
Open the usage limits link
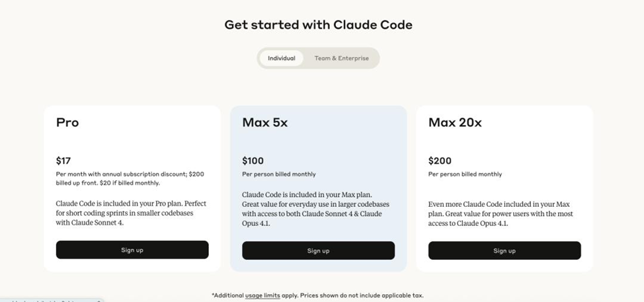pos(262,295)
